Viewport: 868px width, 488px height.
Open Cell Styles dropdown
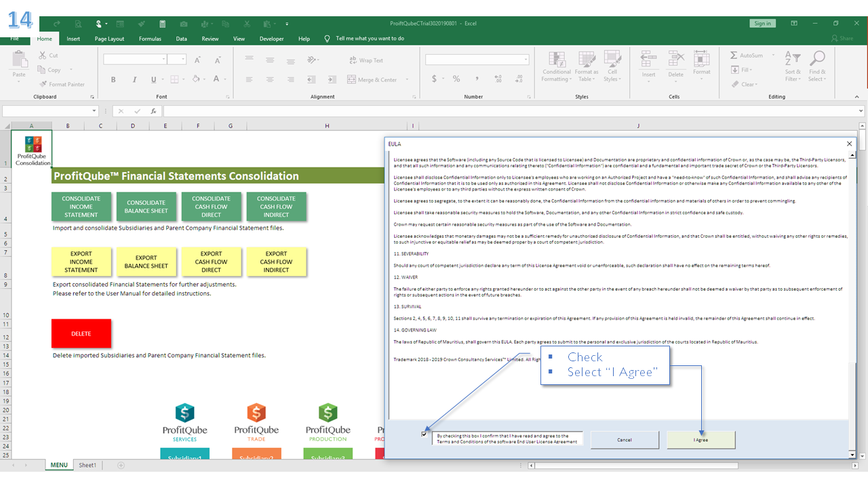(612, 66)
